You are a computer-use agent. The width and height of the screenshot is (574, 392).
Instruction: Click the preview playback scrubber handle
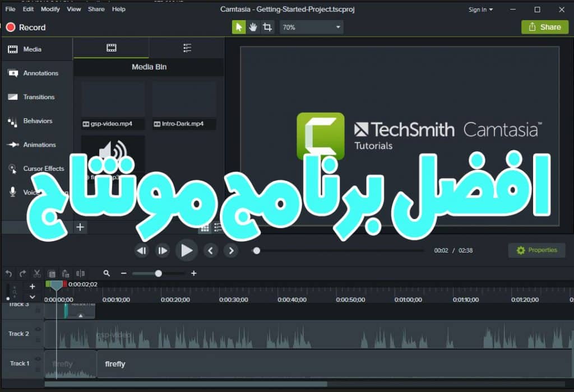point(257,251)
